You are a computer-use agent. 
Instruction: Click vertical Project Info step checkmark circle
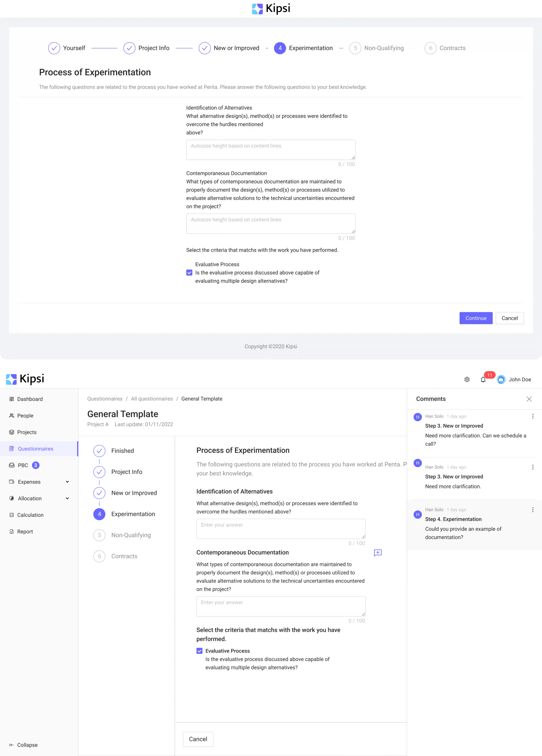(99, 472)
